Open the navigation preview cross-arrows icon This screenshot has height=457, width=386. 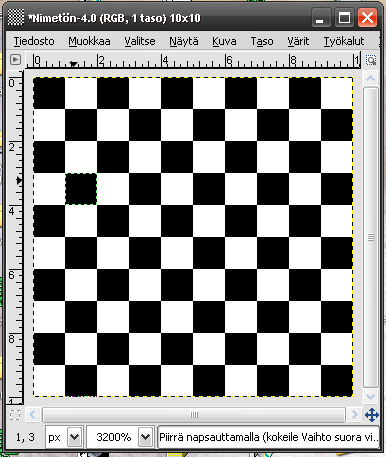coord(371,415)
